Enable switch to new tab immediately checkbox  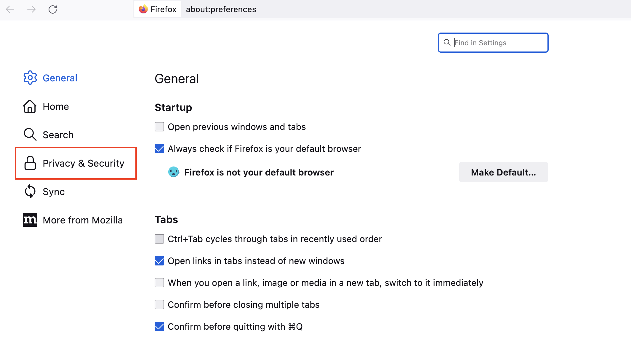click(x=159, y=283)
